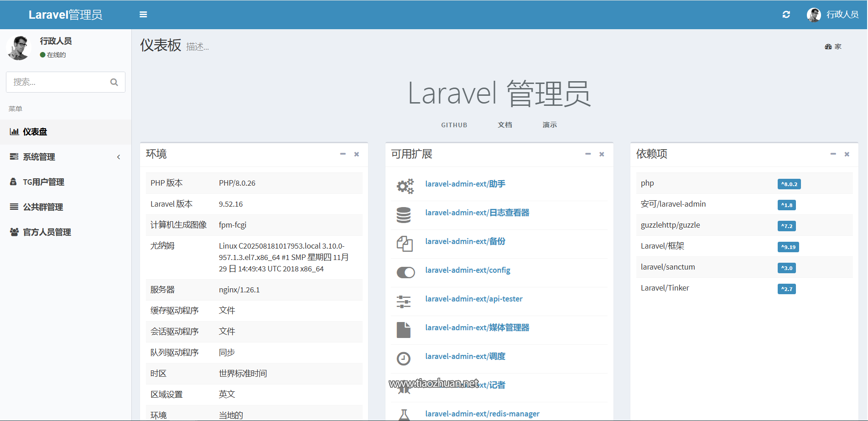
Task: Click the search magnifier icon in the sidebar
Action: coord(114,82)
